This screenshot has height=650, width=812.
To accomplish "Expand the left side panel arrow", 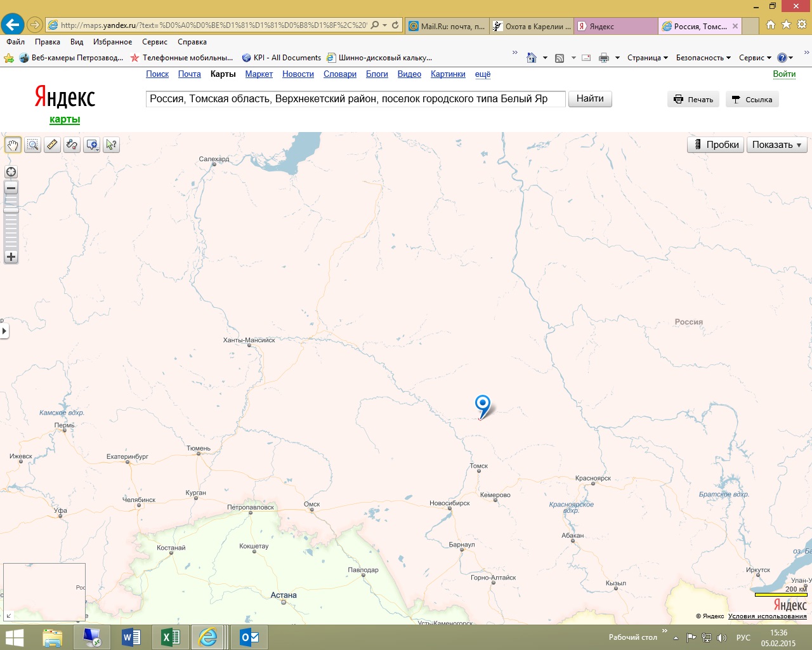I will coord(4,331).
